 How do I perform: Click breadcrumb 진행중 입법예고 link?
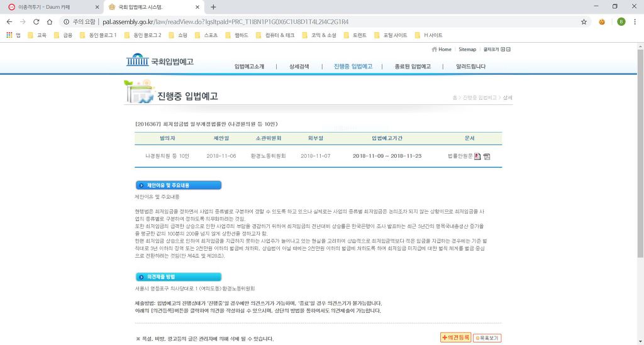point(480,97)
